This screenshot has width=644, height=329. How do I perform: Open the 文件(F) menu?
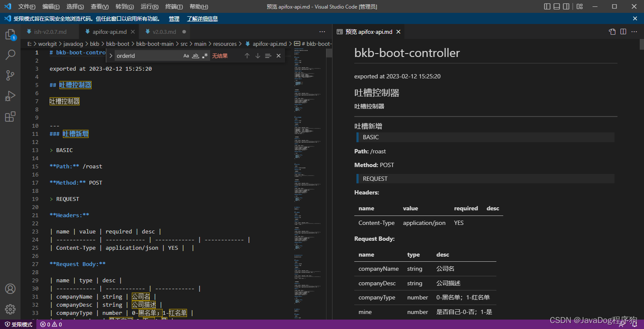27,6
